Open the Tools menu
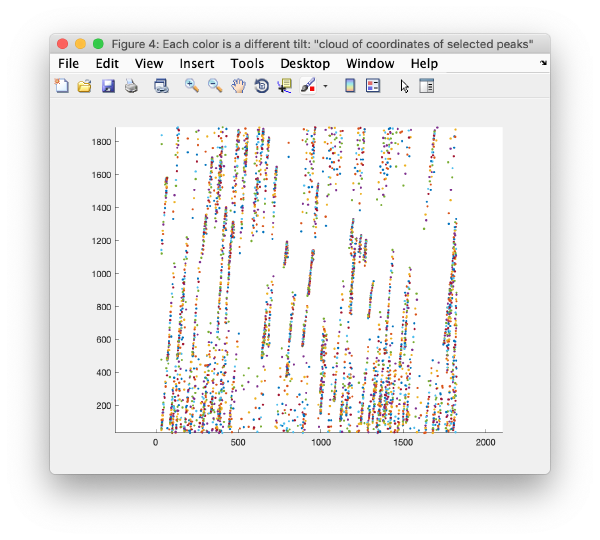 point(247,64)
